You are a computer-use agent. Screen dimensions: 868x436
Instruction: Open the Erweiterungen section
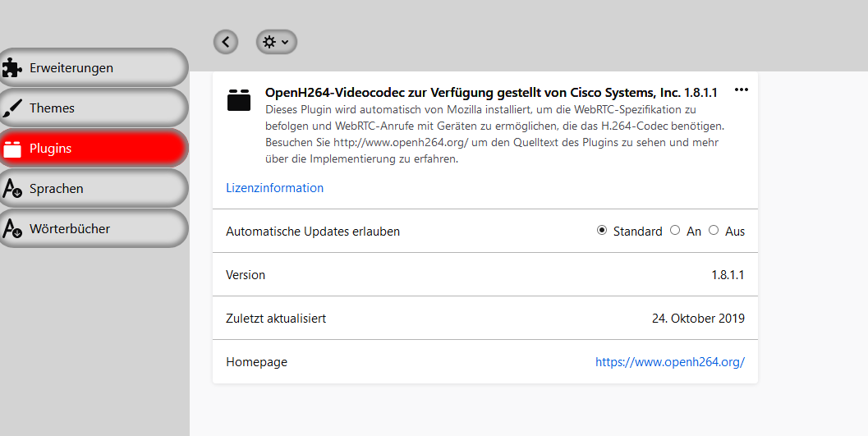pos(93,67)
